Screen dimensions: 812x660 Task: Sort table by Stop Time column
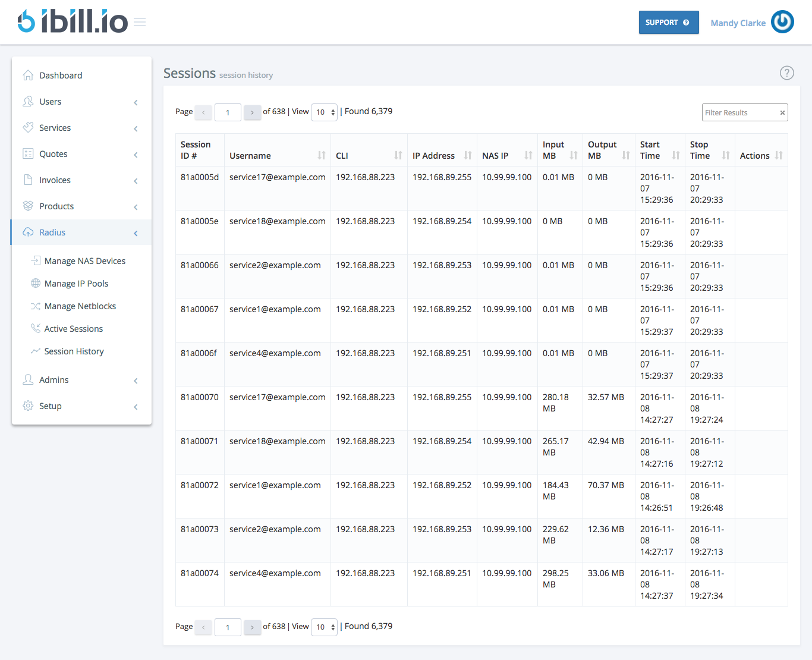tap(726, 155)
